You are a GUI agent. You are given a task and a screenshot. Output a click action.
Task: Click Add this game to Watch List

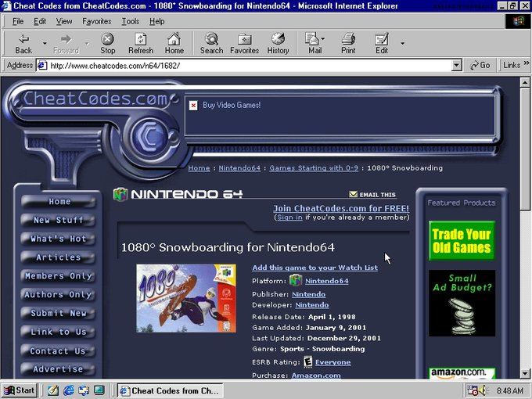tap(315, 268)
